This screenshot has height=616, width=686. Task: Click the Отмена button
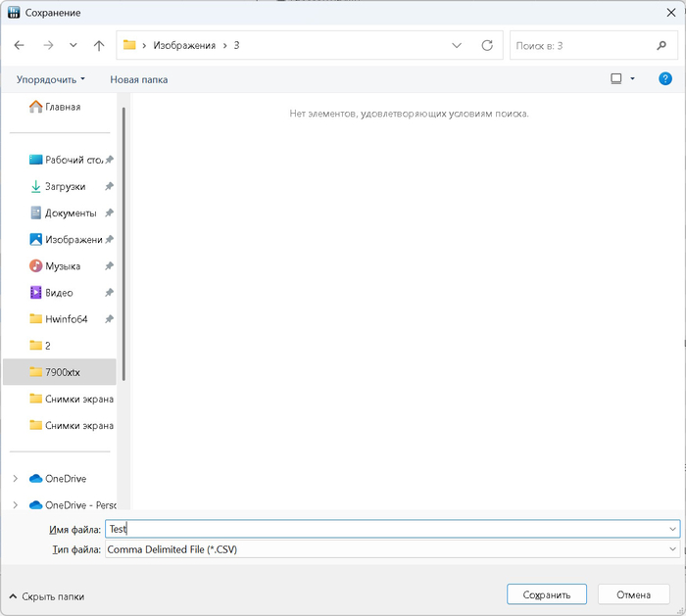(x=633, y=594)
